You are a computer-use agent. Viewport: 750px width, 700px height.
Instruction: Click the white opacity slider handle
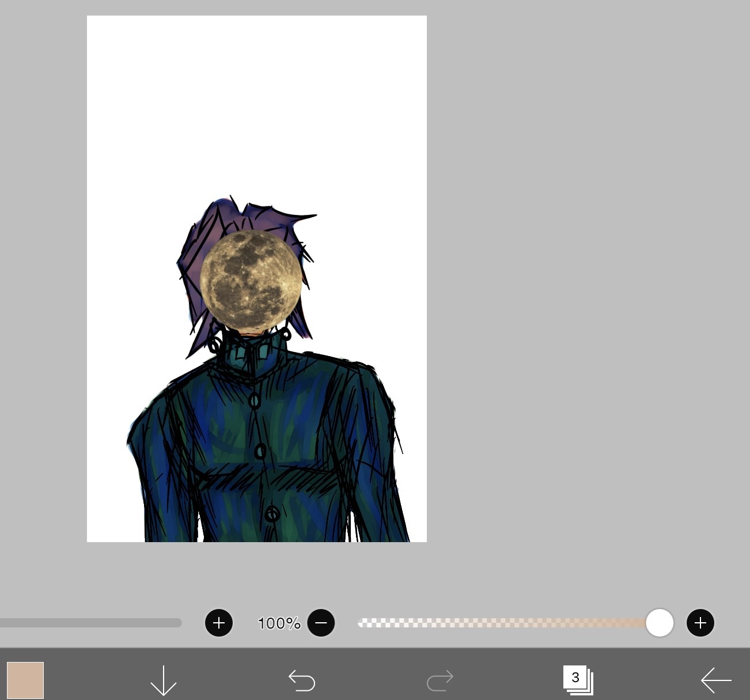coord(660,623)
